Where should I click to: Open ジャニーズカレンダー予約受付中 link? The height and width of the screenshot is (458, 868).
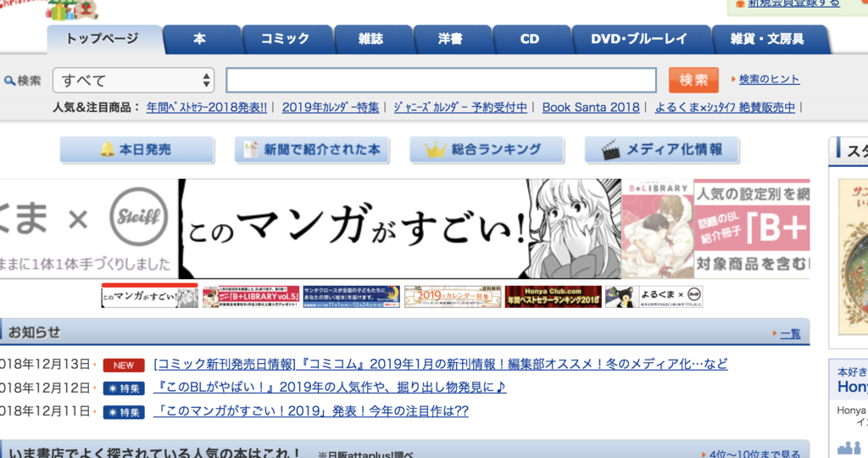(460, 108)
